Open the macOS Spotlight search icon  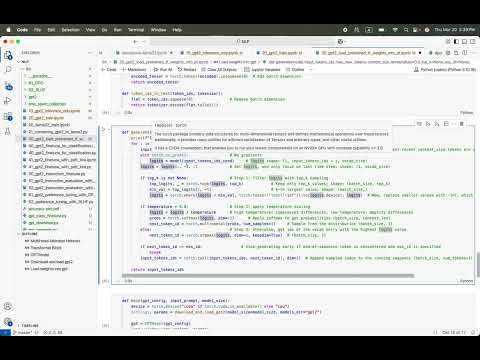406,30
